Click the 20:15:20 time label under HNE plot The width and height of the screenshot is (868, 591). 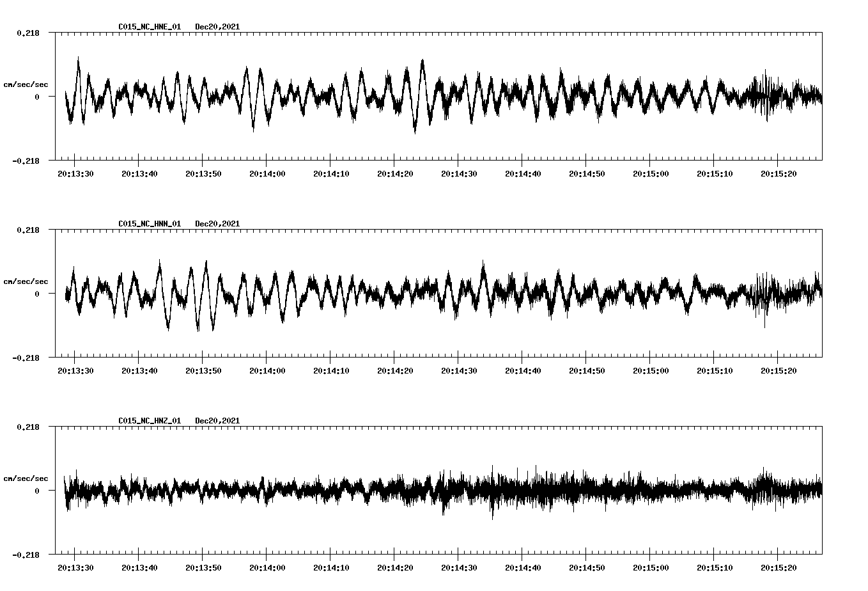click(778, 173)
